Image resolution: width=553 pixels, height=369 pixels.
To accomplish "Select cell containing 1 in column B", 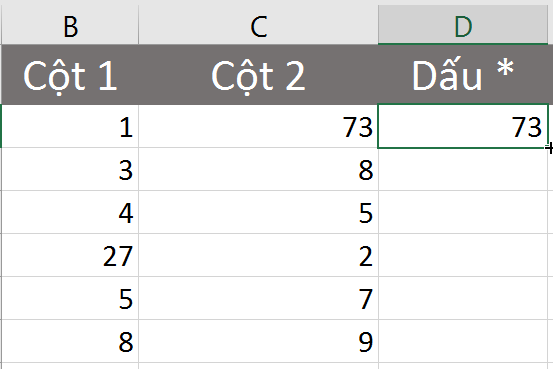I will [x=70, y=126].
